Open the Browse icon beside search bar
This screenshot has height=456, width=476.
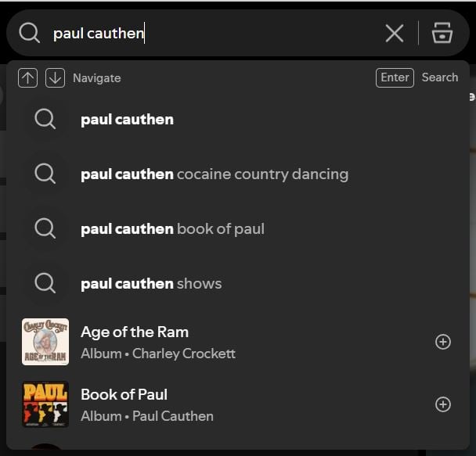tap(442, 33)
